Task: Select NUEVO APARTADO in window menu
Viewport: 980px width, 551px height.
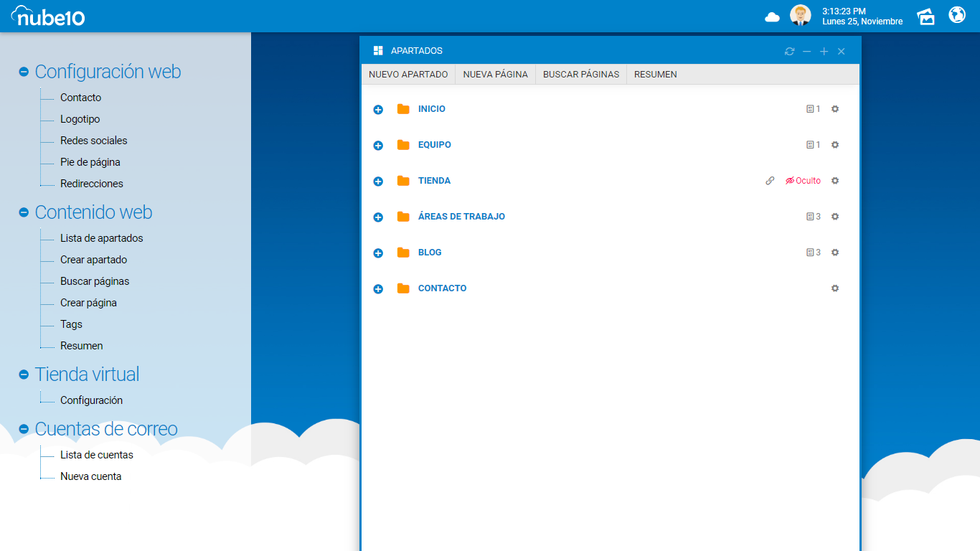Action: click(x=408, y=75)
